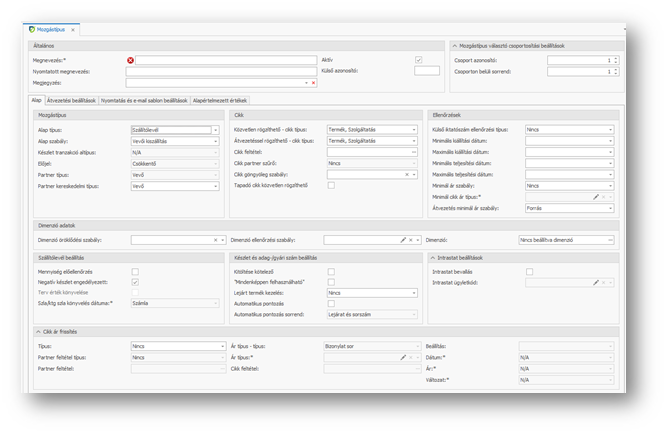Clear Cikk göngyöleg szabály with X icon
The width and height of the screenshot is (668, 435).
(x=406, y=174)
